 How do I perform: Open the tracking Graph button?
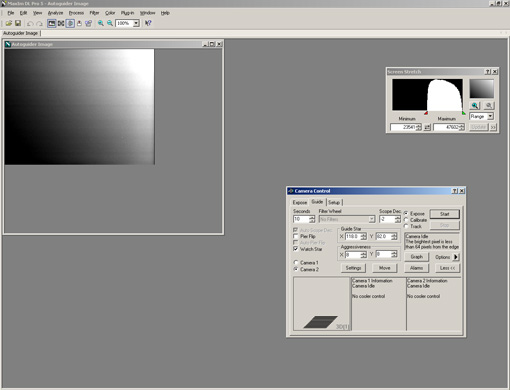point(417,257)
